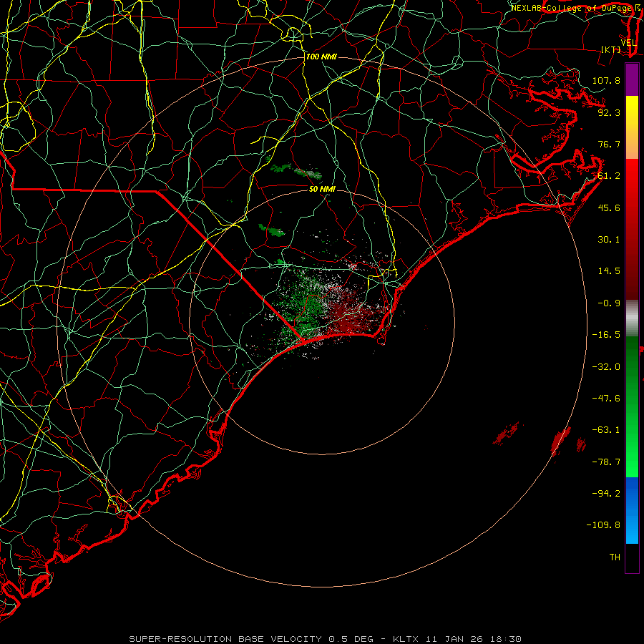Click the -78.7 legend value
Screen dimensions: 644x644
coord(606,462)
